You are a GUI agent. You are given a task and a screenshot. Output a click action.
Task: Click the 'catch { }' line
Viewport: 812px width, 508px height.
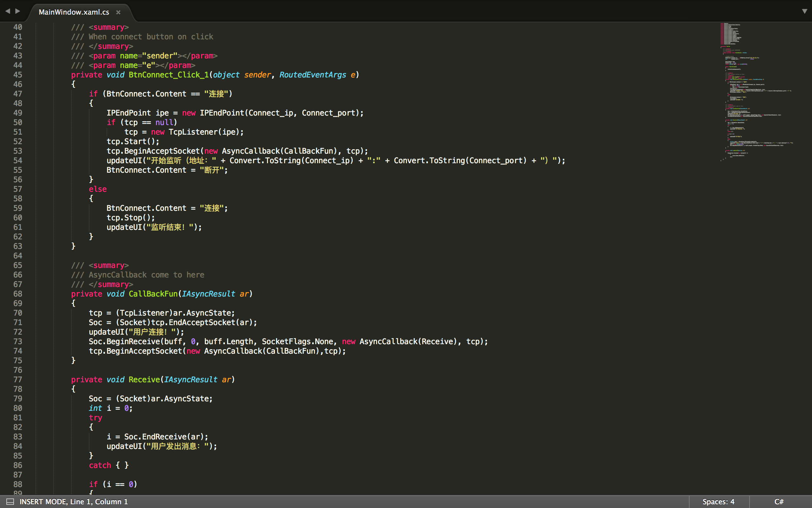tap(109, 465)
